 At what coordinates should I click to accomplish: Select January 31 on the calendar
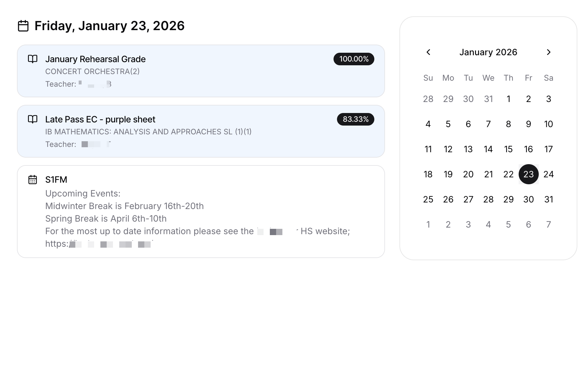pyautogui.click(x=548, y=199)
